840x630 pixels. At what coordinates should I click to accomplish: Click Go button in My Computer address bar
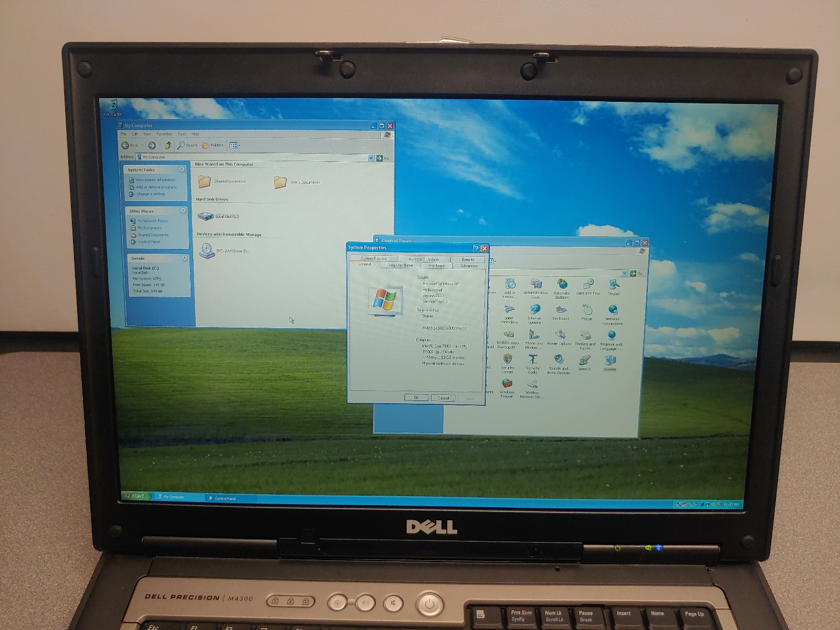pos(383,158)
